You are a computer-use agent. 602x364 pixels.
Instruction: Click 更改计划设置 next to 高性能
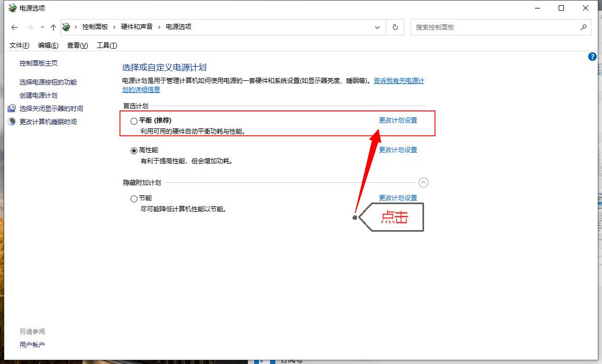(397, 150)
